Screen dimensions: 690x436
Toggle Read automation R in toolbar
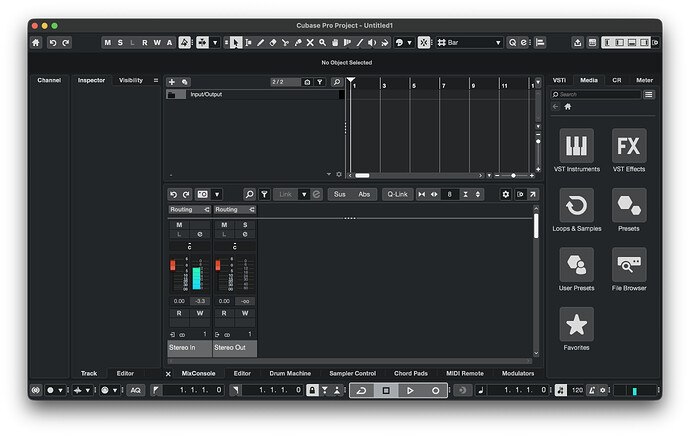click(x=144, y=43)
